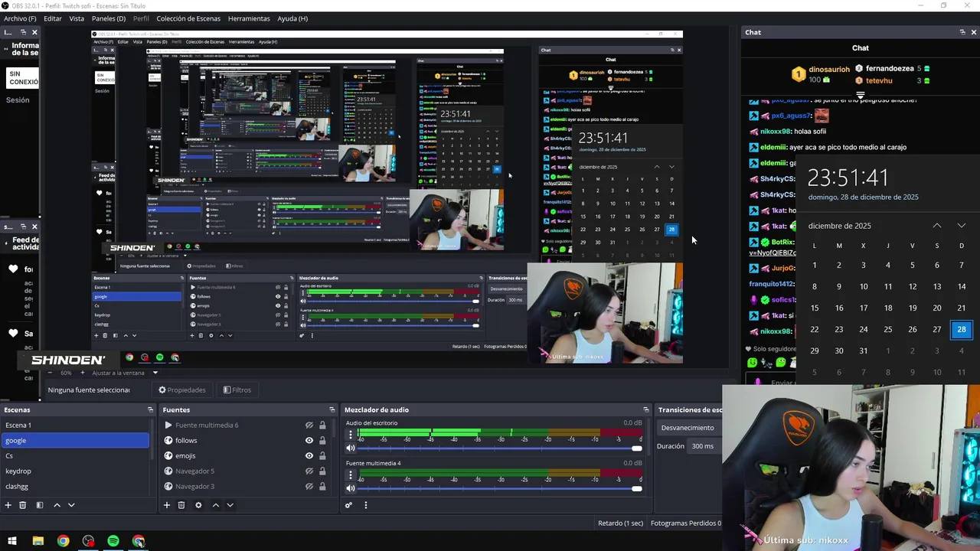Open the Ayuda menu
This screenshot has height=551, width=980.
coord(292,18)
